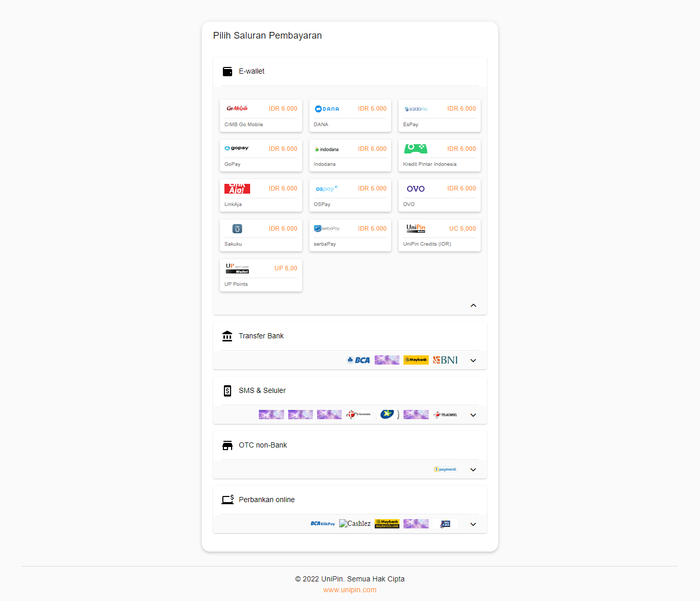The width and height of the screenshot is (700, 601).
Task: Click the E-wallet section header
Action: pyautogui.click(x=251, y=72)
